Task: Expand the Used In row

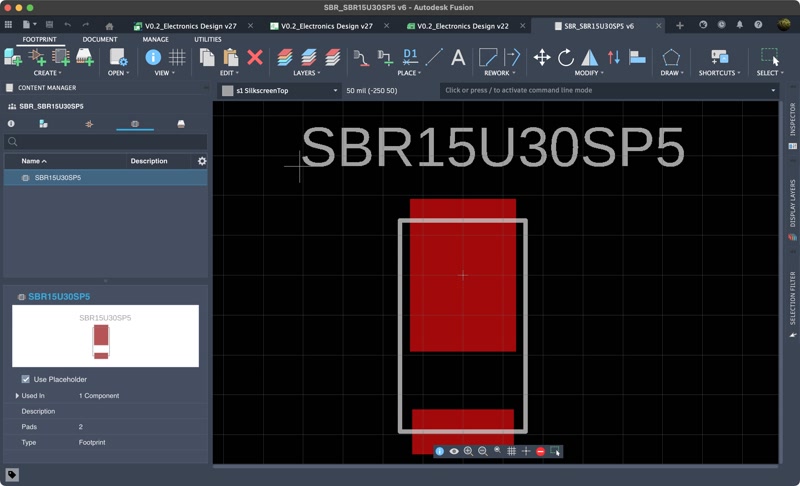Action: point(17,396)
